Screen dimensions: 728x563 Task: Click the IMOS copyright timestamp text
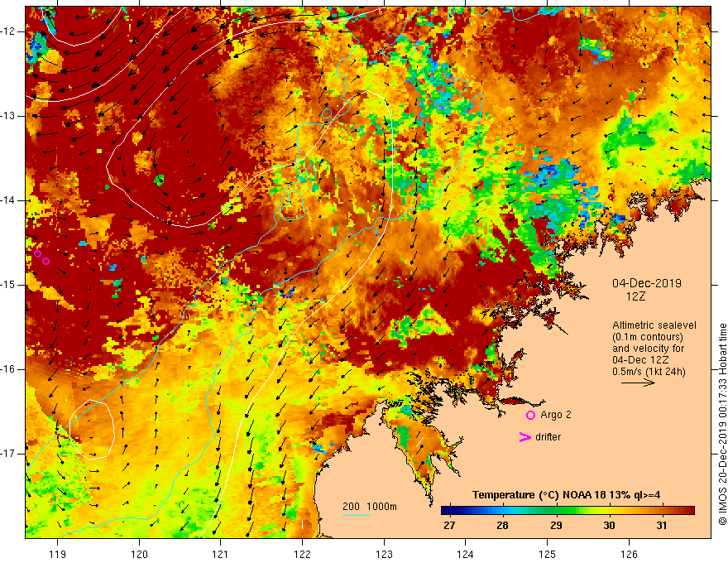point(722,425)
